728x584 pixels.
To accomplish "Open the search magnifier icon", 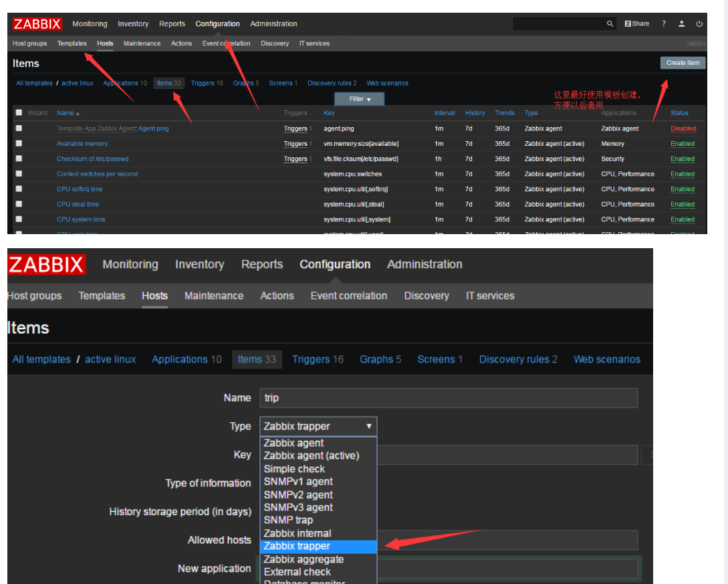I will [609, 23].
